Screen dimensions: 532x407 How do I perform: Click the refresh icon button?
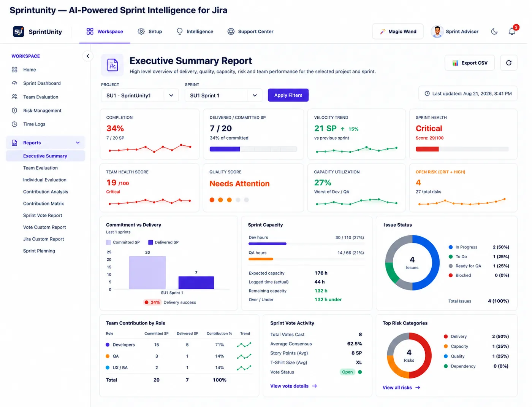(x=509, y=63)
